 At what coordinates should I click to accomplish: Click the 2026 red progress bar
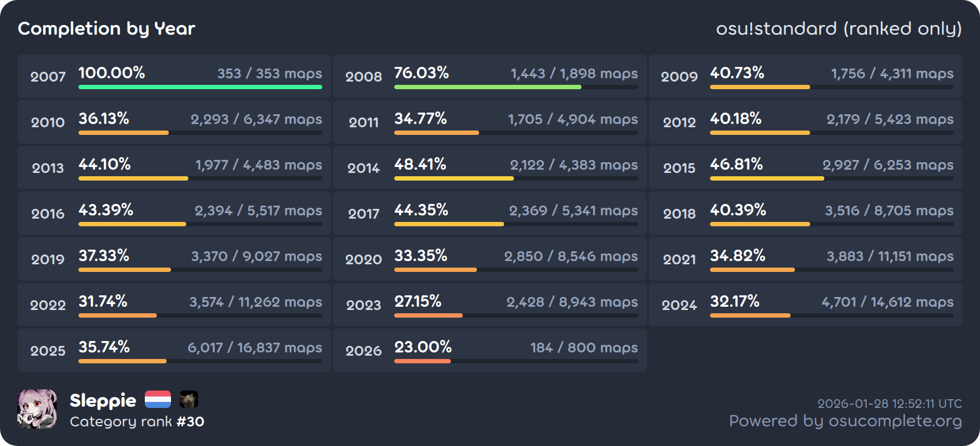[x=422, y=361]
